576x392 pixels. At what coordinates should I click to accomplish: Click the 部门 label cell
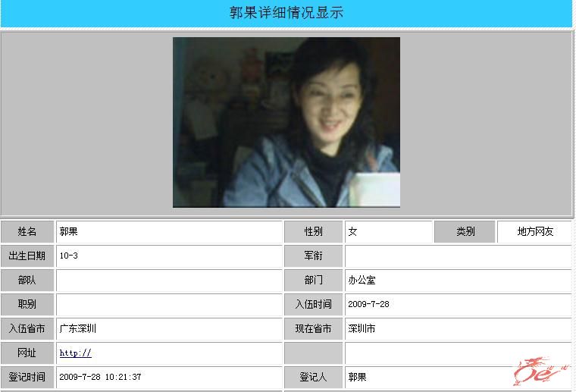313,280
